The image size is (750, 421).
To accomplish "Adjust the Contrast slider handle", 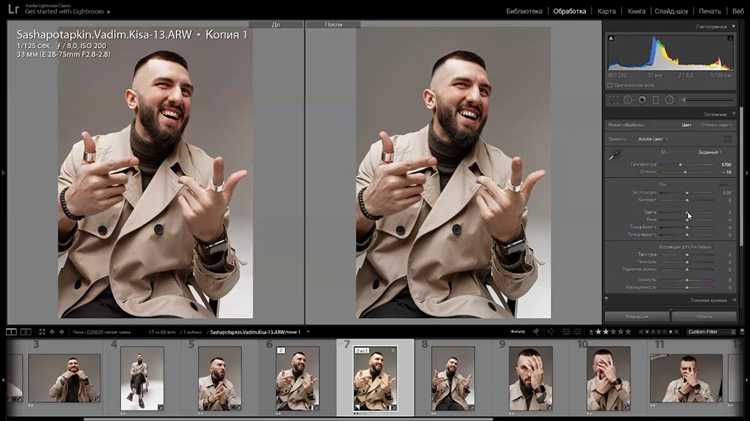I will coord(687,200).
